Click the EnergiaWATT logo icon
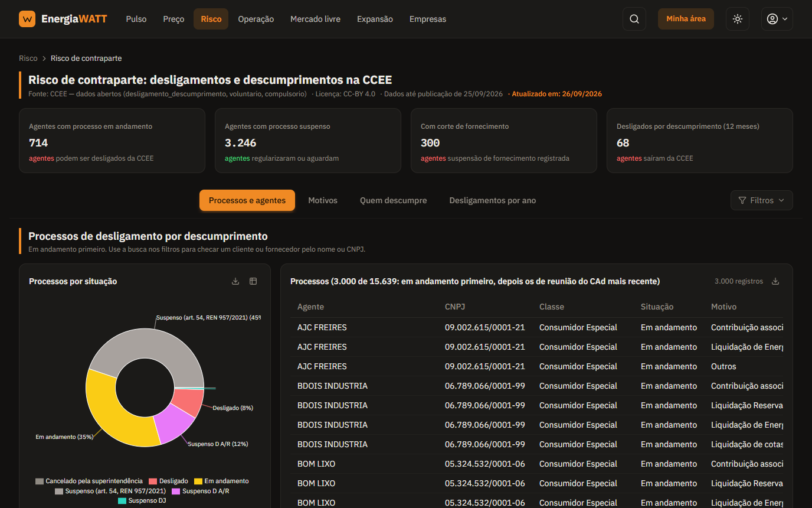The width and height of the screenshot is (812, 508). coord(27,19)
